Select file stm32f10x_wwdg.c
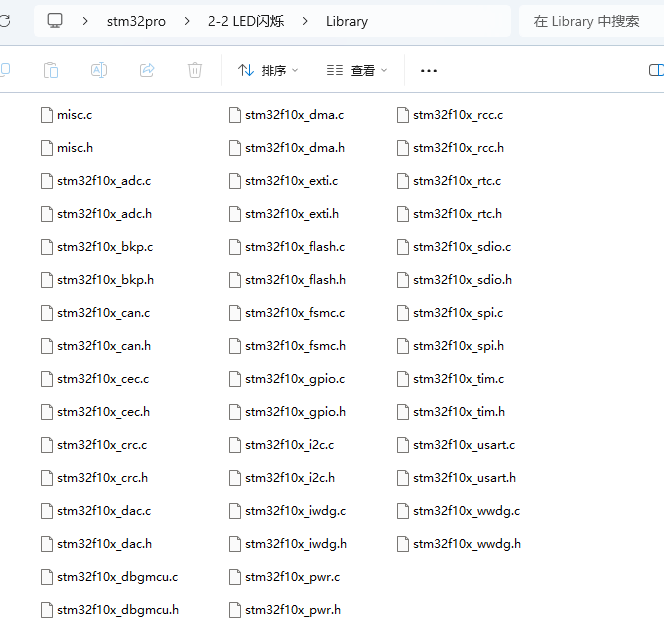The image size is (664, 632). pos(459,511)
